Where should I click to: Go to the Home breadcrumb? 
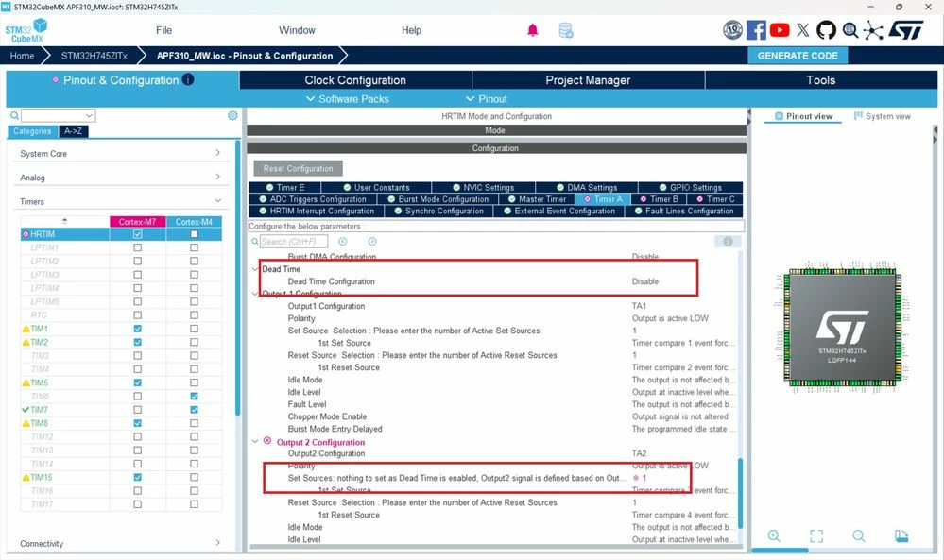(23, 56)
